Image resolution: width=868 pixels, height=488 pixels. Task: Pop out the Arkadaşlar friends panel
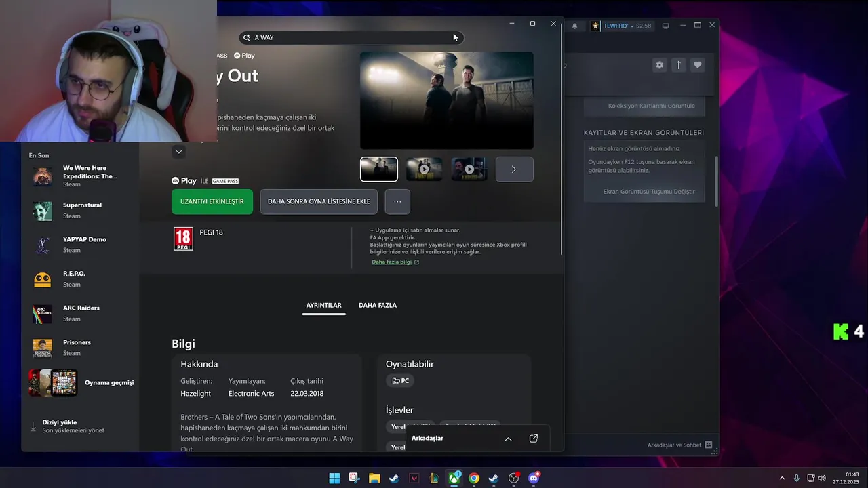(534, 439)
